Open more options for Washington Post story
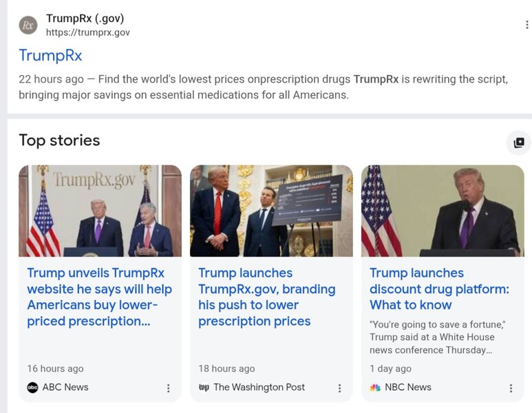Viewport: 532px width, 413px height. 339,388
